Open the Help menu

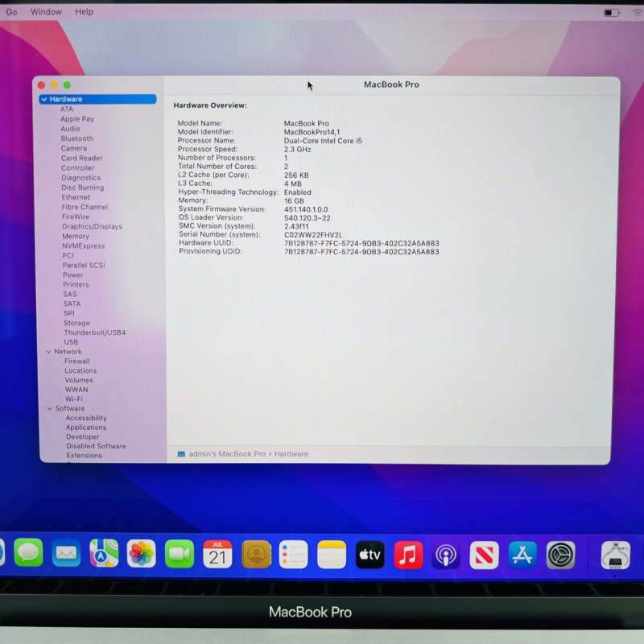coord(84,12)
